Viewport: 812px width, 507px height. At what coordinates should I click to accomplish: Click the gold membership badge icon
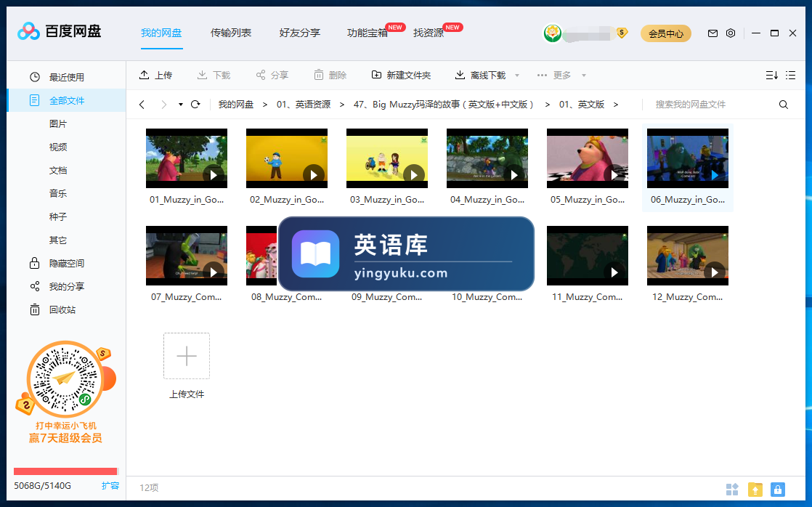622,33
